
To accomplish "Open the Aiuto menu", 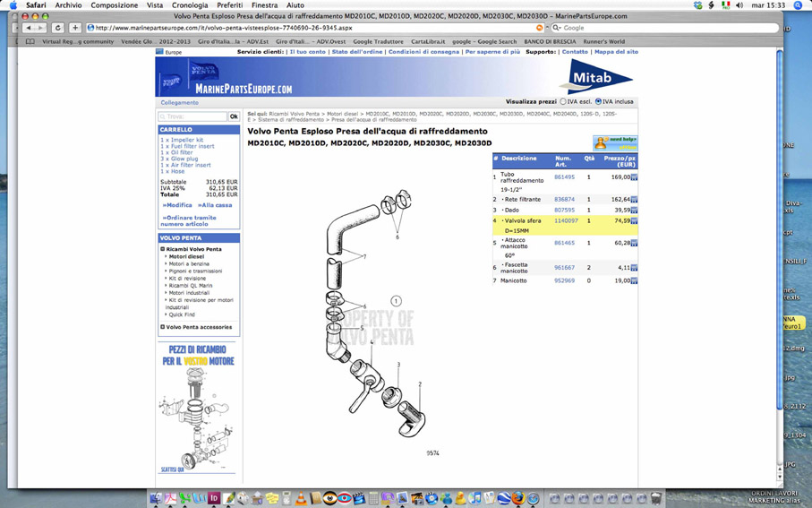I will pos(295,5).
